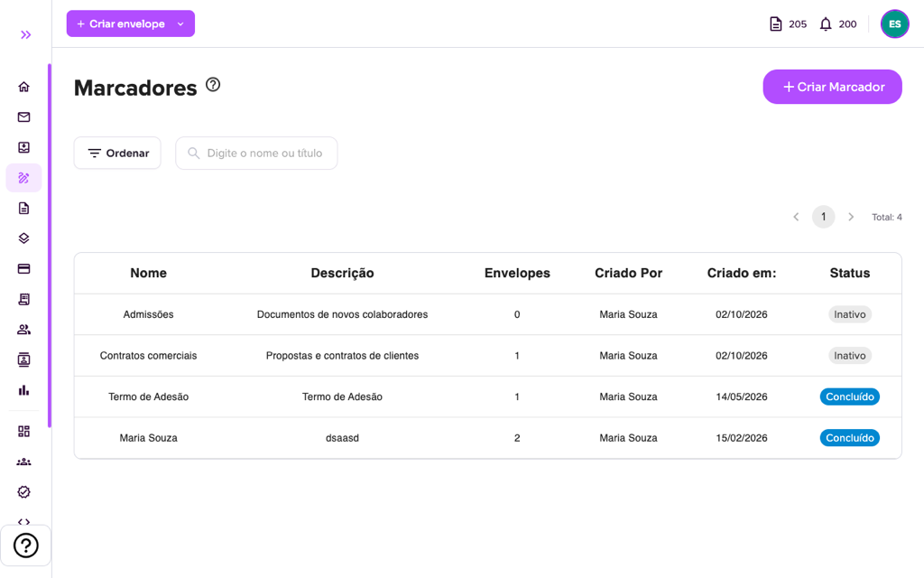
Task: Focus the search field for name or title
Action: pyautogui.click(x=256, y=154)
